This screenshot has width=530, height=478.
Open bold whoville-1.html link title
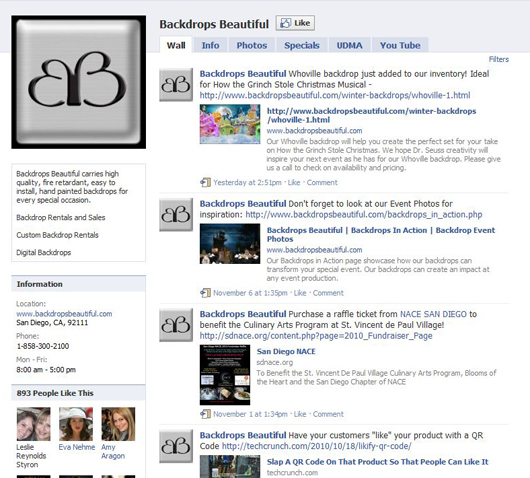371,115
